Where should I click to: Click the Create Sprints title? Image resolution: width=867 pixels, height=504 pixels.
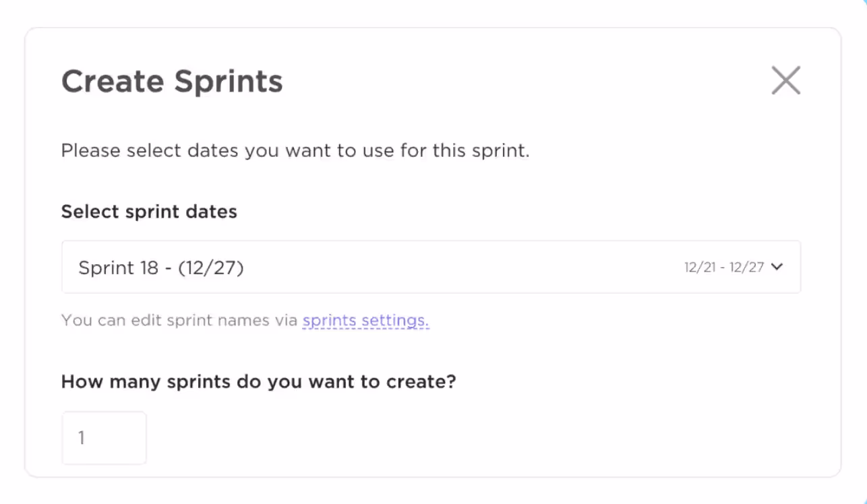172,81
